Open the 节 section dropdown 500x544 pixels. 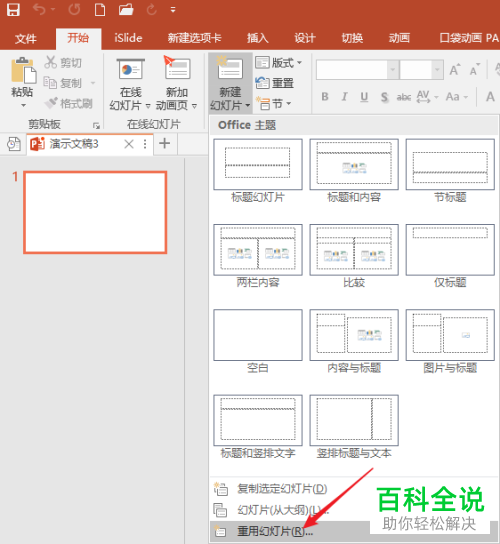(x=273, y=104)
